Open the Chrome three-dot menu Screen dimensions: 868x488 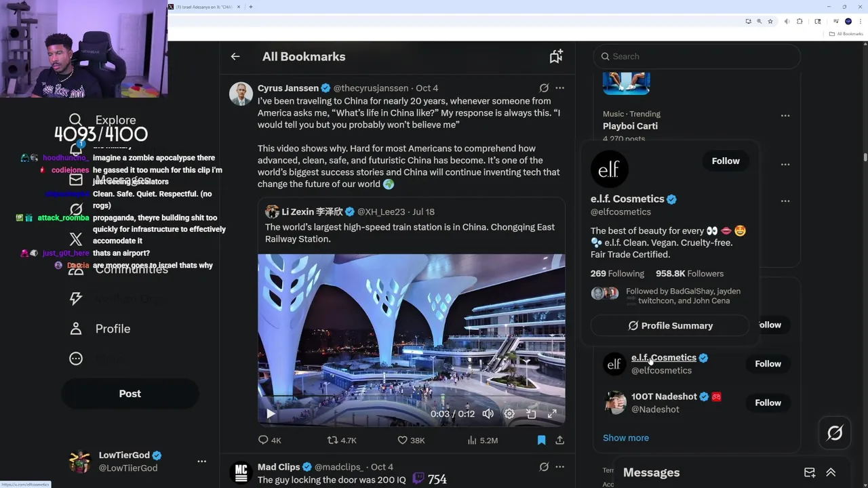click(x=860, y=22)
